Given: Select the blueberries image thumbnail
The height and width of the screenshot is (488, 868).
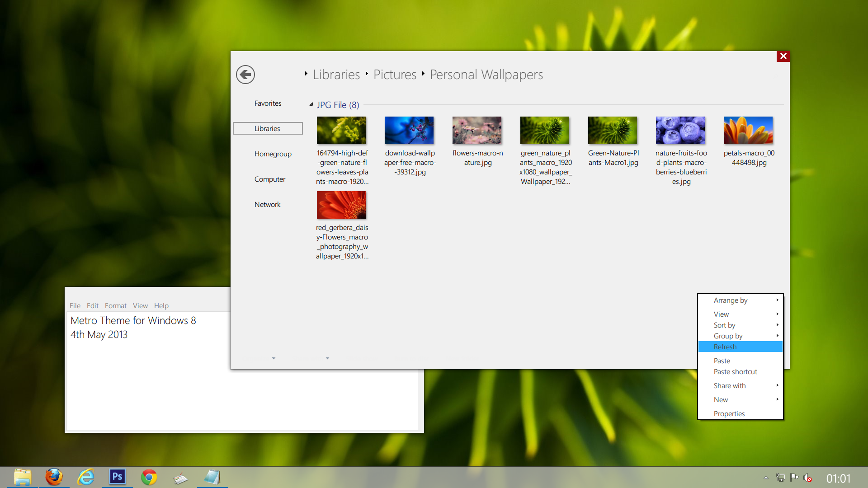Looking at the screenshot, I should [680, 131].
